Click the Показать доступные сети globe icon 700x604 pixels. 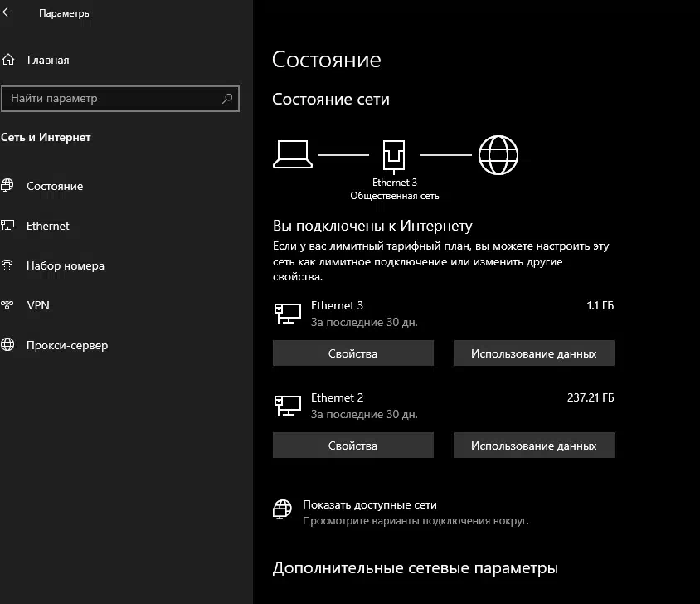tap(282, 509)
